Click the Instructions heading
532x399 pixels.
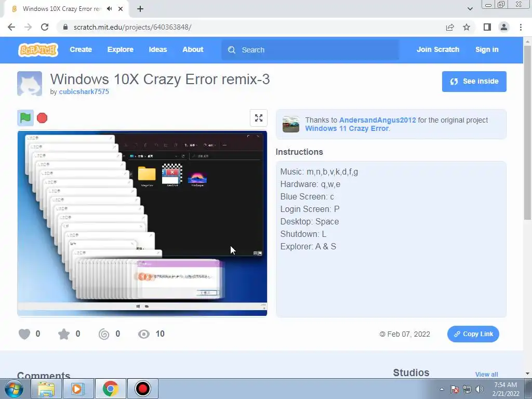[x=299, y=152]
